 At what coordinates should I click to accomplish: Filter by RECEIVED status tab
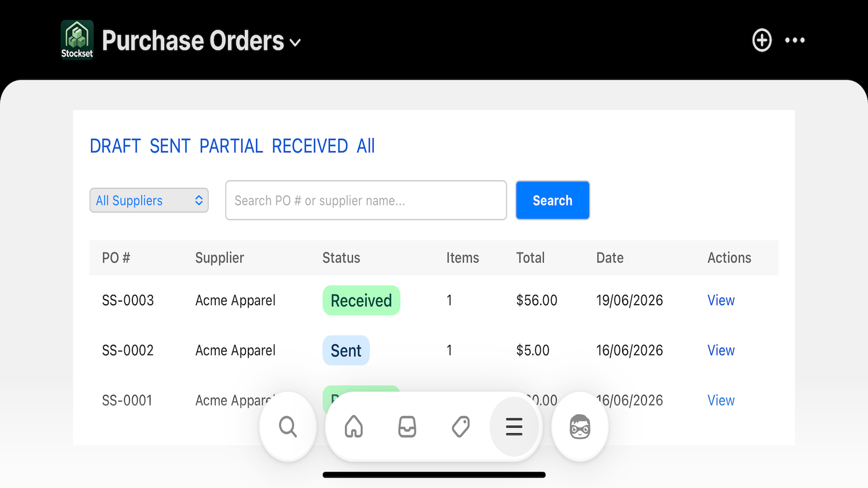310,146
